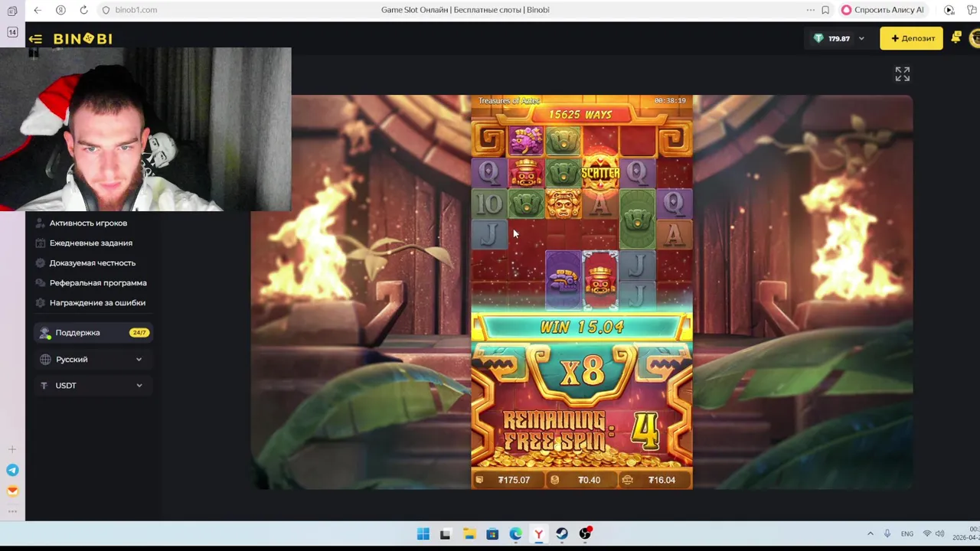Open the browser sidebar panel icon at top-left
Image resolution: width=980 pixels, height=551 pixels.
[12, 11]
